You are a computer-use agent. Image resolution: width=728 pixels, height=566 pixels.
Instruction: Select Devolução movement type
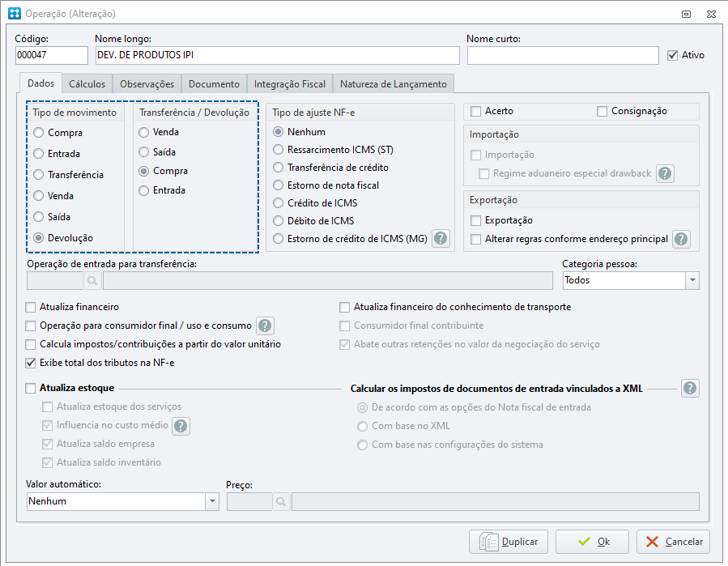coord(39,238)
